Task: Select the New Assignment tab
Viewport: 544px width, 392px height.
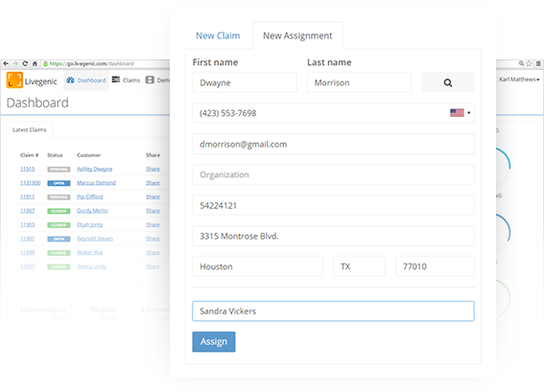Action: click(297, 35)
